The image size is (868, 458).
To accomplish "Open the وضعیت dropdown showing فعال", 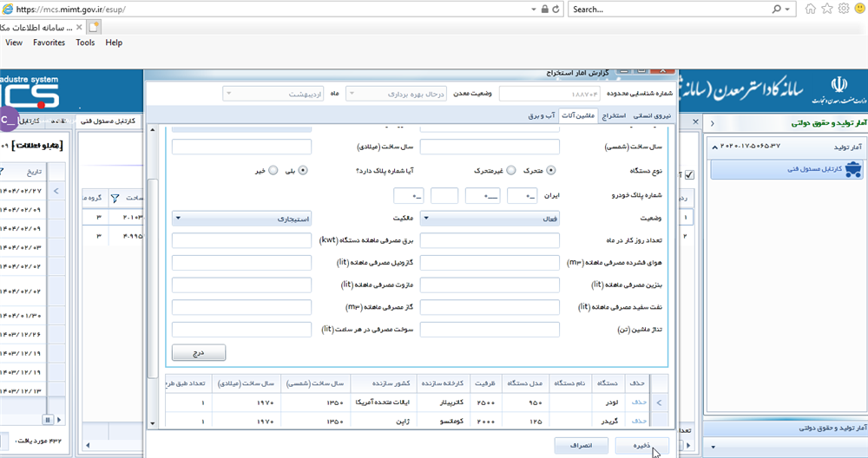I will 490,217.
